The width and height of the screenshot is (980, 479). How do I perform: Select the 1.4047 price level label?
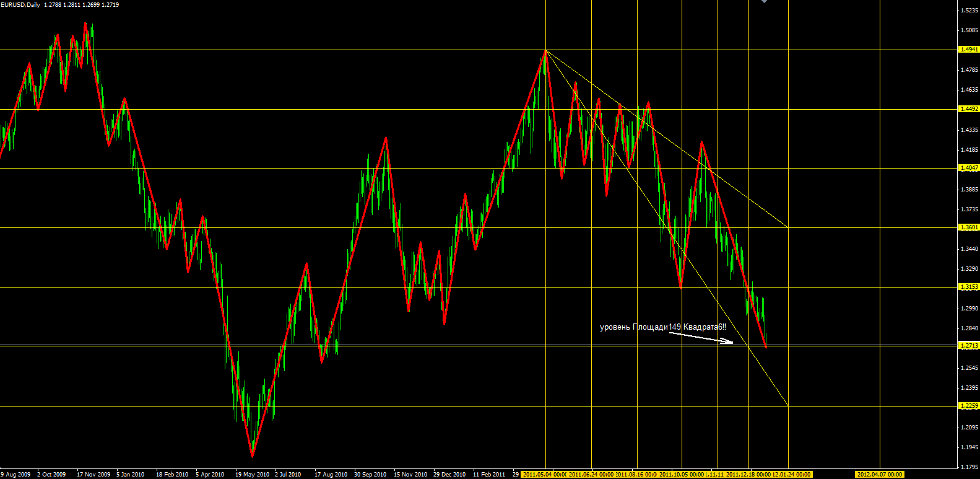pos(968,168)
